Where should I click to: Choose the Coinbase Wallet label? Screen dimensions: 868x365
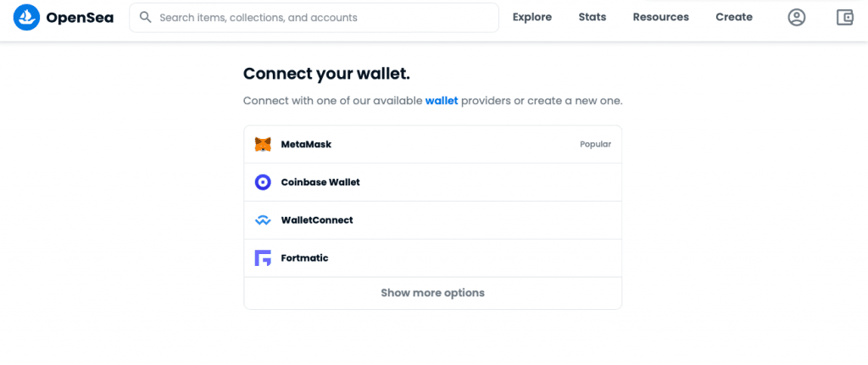tap(320, 182)
